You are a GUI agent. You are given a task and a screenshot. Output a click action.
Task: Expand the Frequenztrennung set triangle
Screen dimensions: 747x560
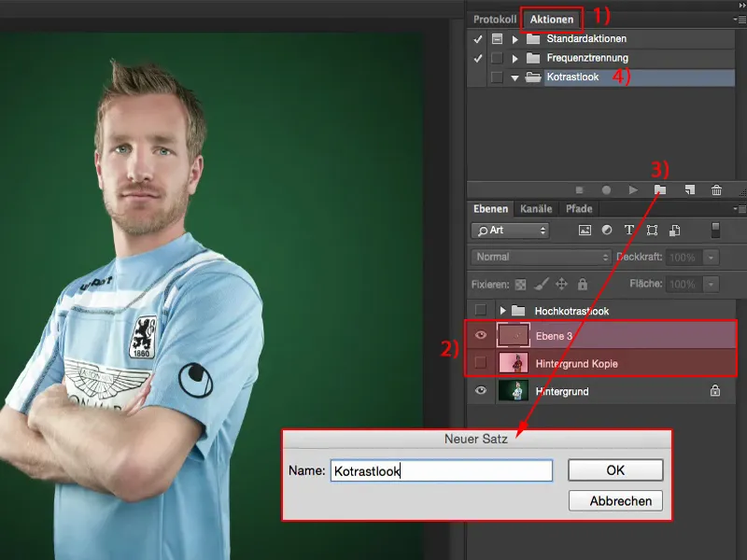(x=515, y=59)
